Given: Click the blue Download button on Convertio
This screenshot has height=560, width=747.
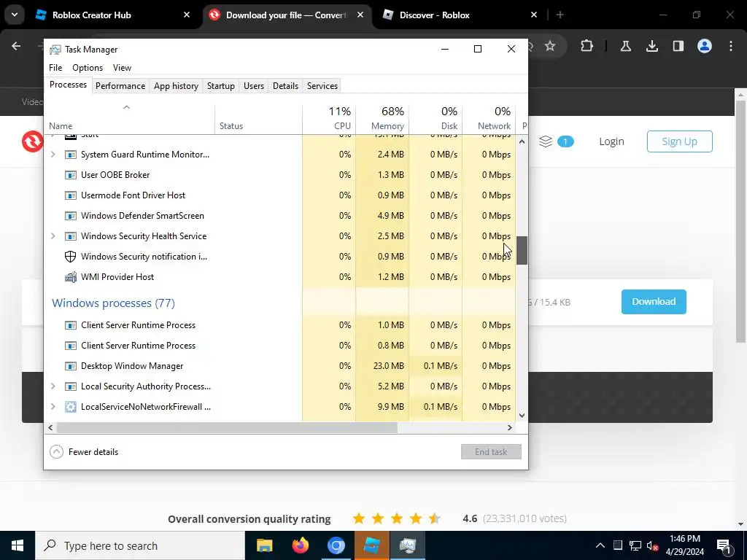Looking at the screenshot, I should pyautogui.click(x=654, y=301).
